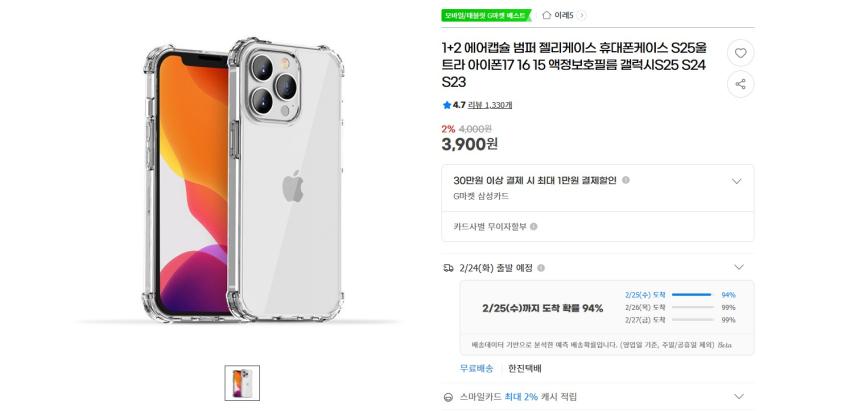
Task: Select the product thumbnail below main image
Action: pyautogui.click(x=242, y=383)
